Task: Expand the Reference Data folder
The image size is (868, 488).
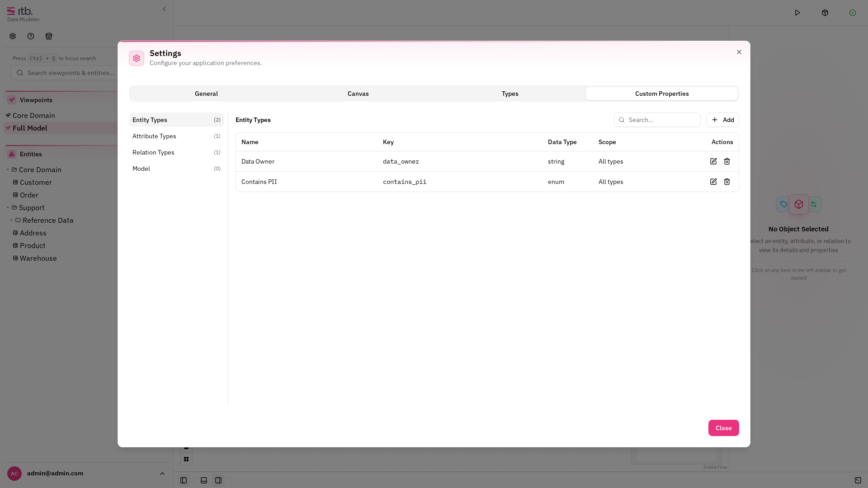Action: pyautogui.click(x=11, y=220)
